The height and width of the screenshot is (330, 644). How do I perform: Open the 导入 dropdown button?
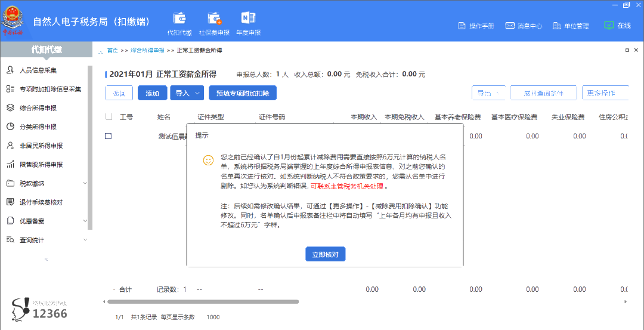[x=187, y=93]
